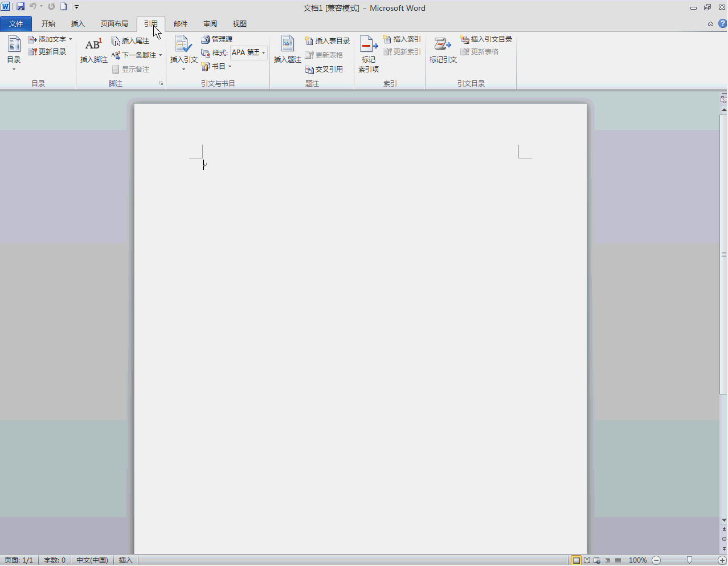
Task: Switch to the 插入 tab
Action: (x=77, y=23)
